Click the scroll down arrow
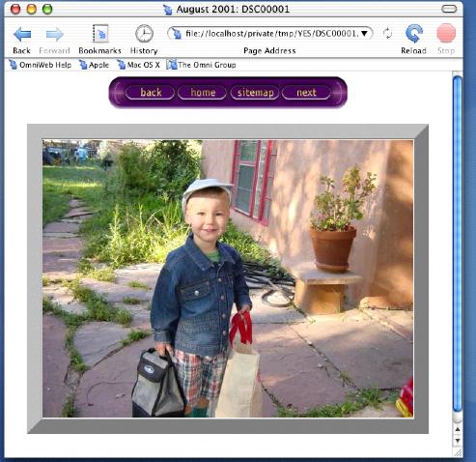Screen dimensions: 476x462 [x=458, y=441]
